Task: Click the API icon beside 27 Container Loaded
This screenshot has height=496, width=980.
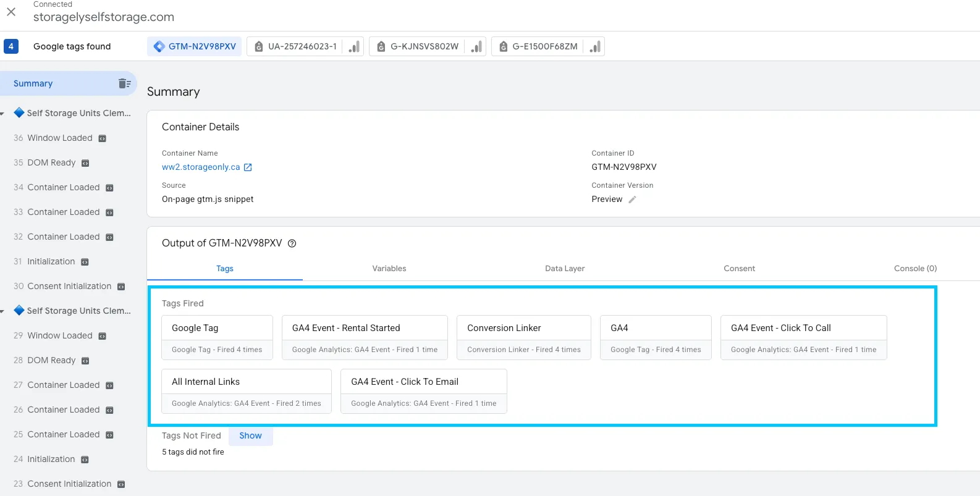Action: pyautogui.click(x=109, y=385)
